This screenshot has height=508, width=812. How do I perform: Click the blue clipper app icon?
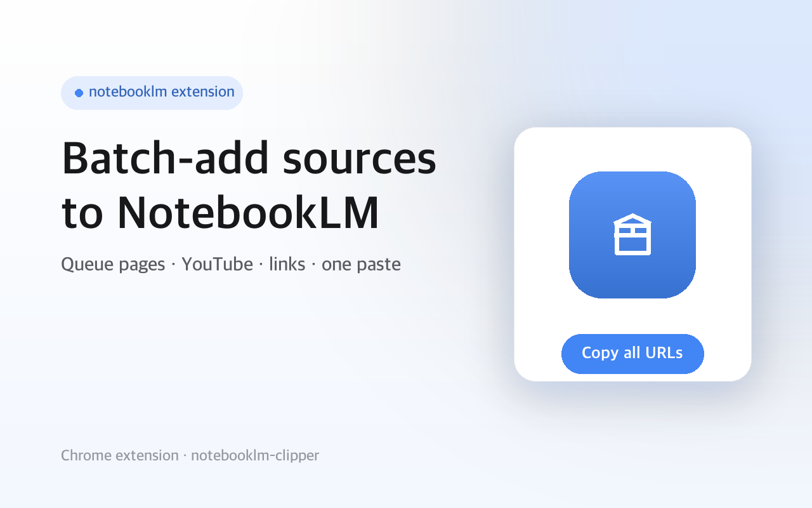(x=632, y=235)
